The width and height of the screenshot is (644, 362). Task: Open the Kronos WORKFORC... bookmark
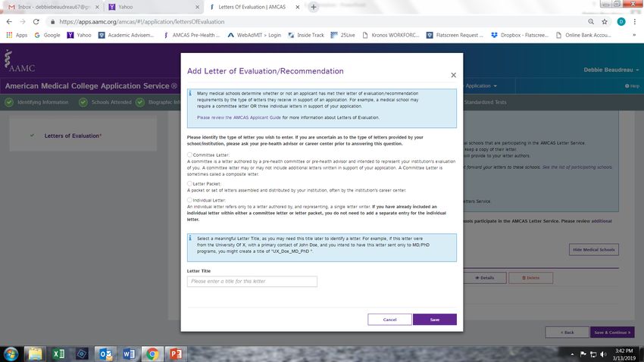click(x=391, y=36)
